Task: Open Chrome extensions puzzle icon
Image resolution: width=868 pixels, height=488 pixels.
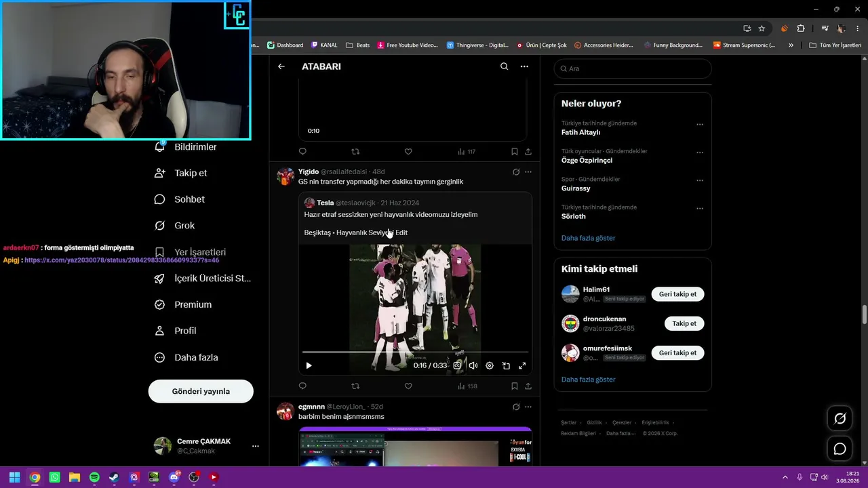Action: (801, 28)
